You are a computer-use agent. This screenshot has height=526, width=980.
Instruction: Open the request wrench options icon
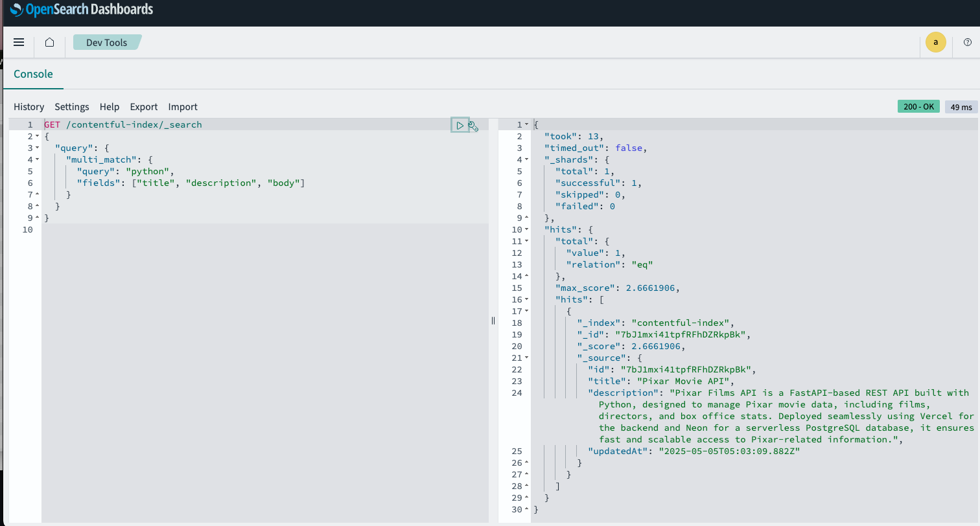474,126
